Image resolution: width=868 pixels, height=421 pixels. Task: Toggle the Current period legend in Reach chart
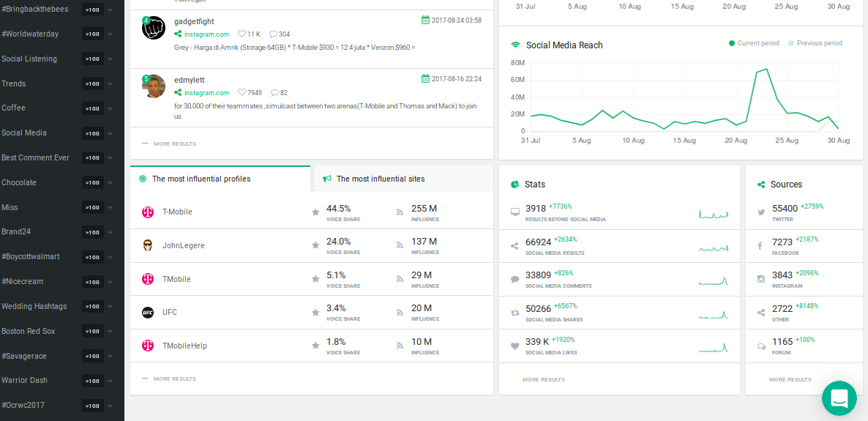(754, 43)
